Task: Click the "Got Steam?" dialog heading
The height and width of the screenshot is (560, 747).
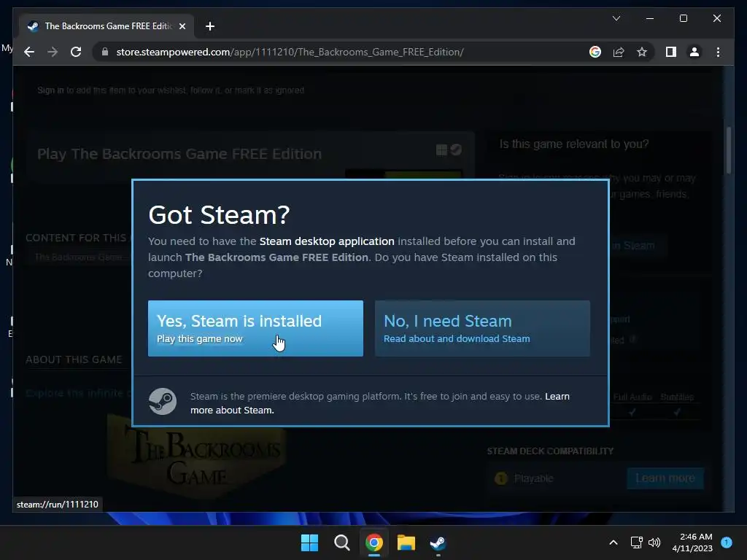Action: pos(219,215)
